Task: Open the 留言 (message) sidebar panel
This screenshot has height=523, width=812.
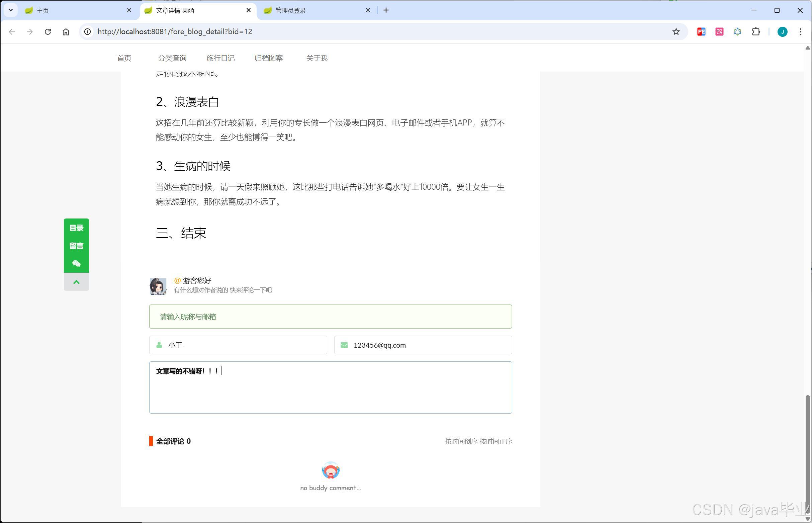Action: (76, 246)
